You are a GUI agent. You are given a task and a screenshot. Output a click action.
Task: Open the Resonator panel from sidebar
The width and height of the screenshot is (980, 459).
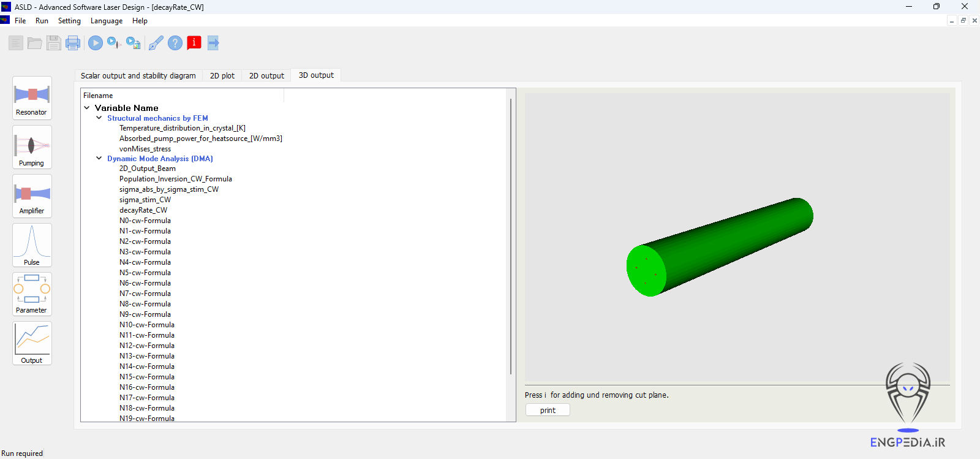click(32, 97)
